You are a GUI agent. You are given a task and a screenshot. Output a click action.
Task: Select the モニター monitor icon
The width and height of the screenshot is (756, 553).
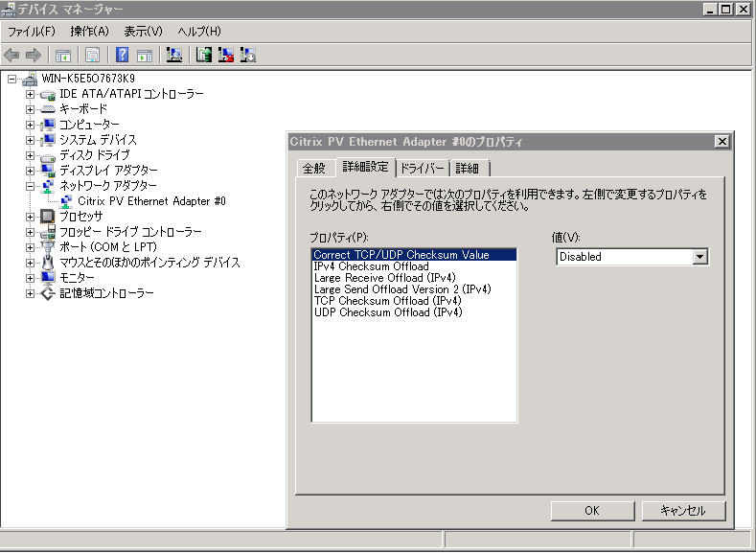pyautogui.click(x=48, y=278)
